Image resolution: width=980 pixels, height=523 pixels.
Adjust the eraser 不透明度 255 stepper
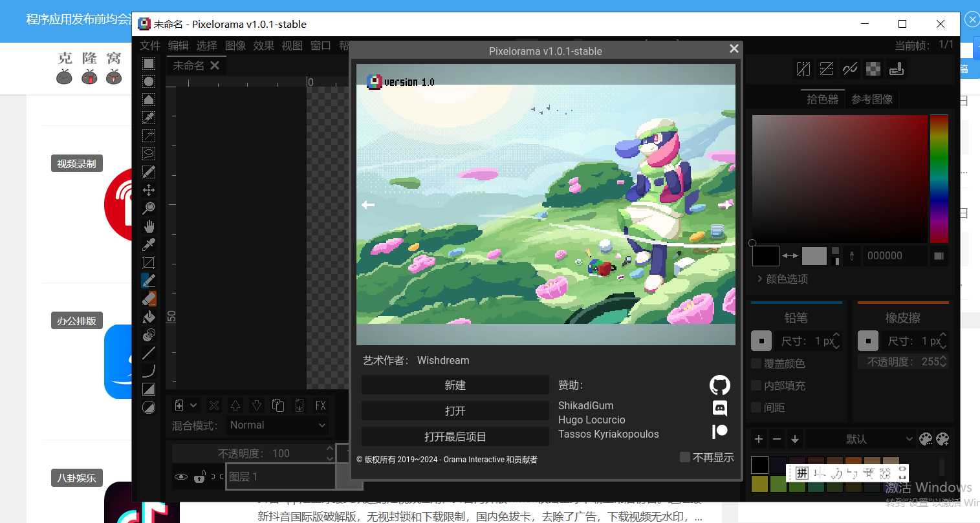(x=944, y=361)
